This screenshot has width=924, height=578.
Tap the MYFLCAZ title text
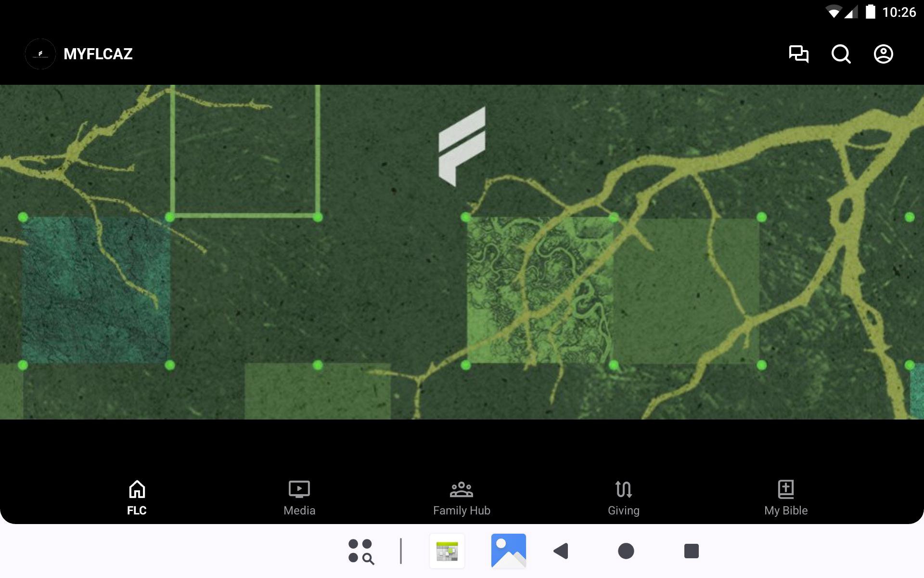98,54
